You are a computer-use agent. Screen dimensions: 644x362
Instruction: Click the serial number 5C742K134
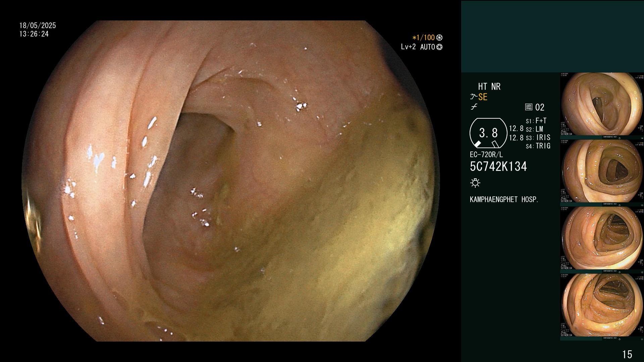pos(498,167)
